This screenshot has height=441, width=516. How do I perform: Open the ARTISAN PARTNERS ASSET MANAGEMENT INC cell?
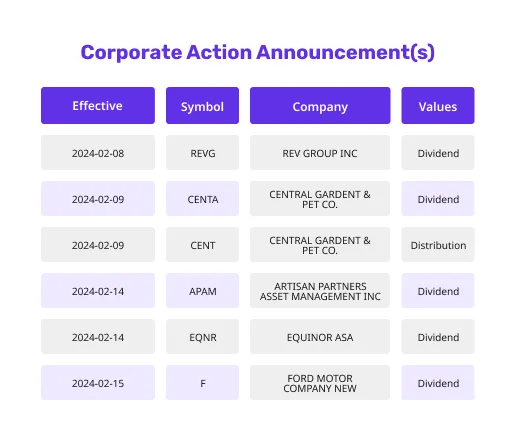pos(320,291)
